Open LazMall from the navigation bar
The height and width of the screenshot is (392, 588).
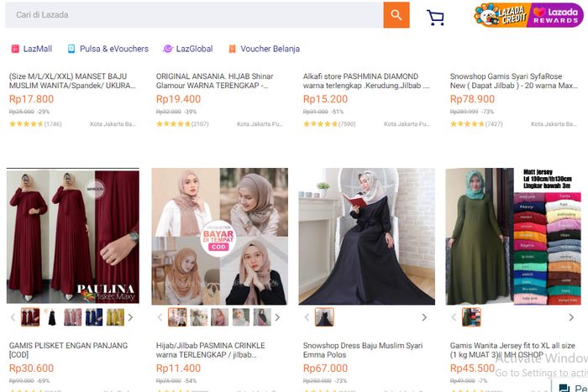32,49
